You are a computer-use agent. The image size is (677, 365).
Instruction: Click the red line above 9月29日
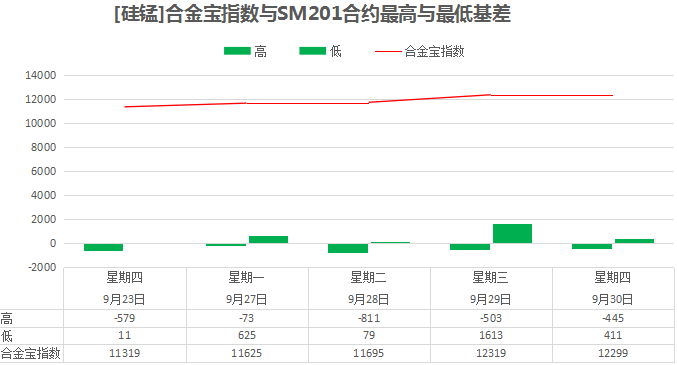click(x=490, y=95)
